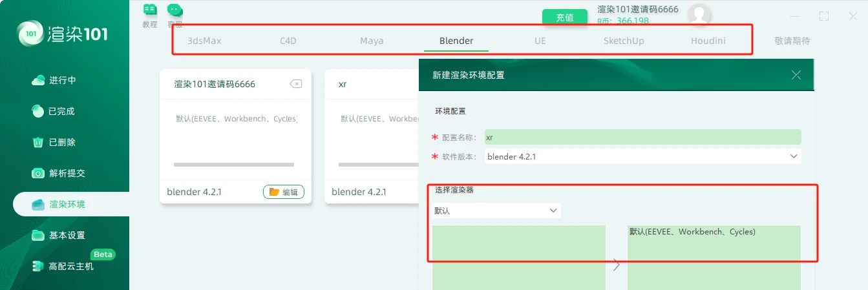Open the 软件版本 blender 4.2.1 dropdown
Screen dimensions: 868x290
(x=642, y=156)
